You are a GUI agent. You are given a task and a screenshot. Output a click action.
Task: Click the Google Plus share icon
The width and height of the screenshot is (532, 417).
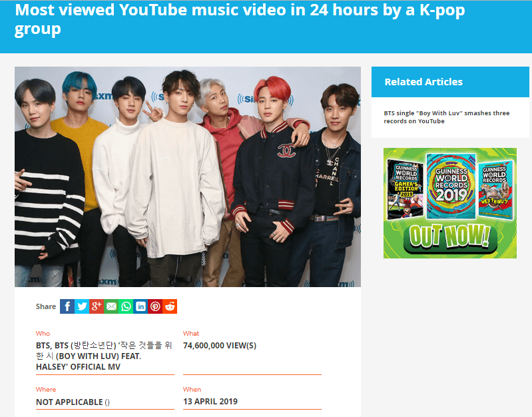97,306
